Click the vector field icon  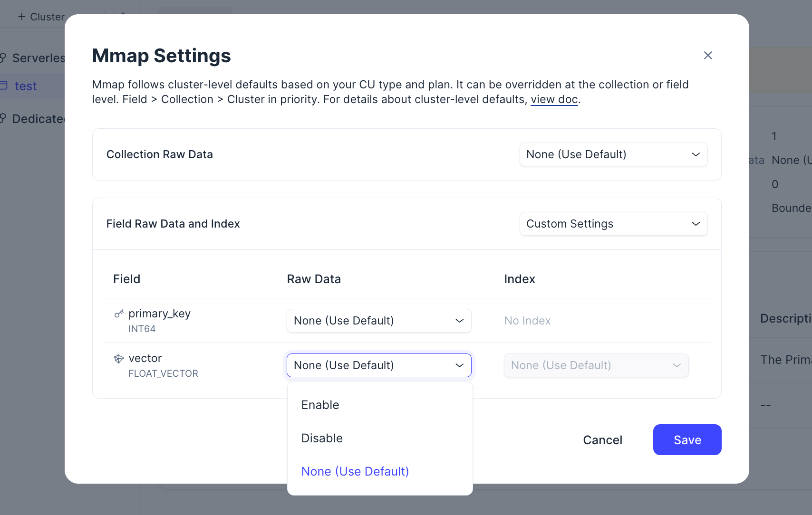[119, 359]
